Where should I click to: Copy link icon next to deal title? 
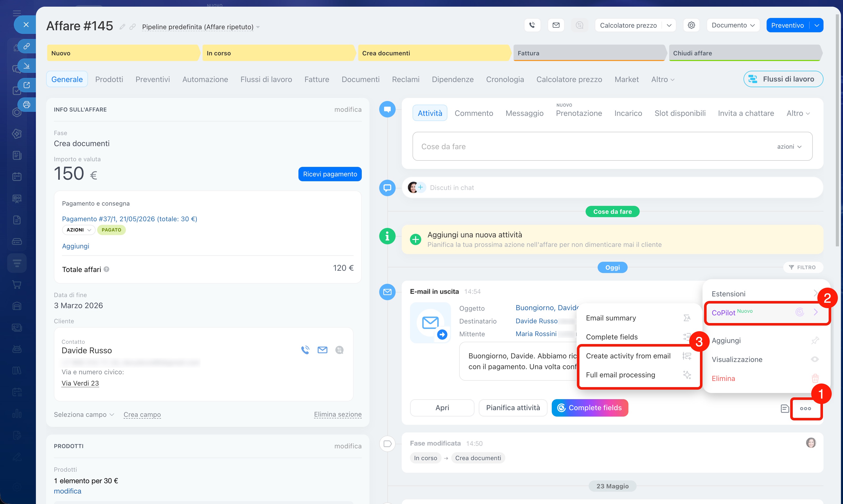coord(133,26)
